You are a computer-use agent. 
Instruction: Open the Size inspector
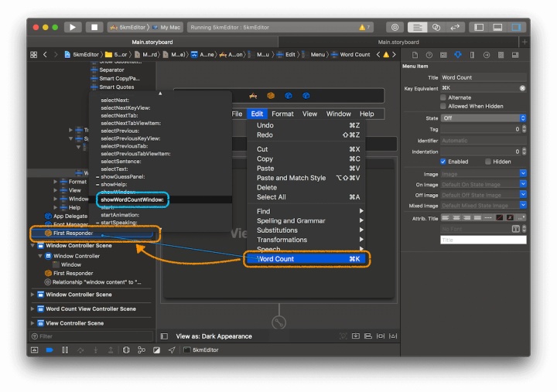tap(472, 55)
